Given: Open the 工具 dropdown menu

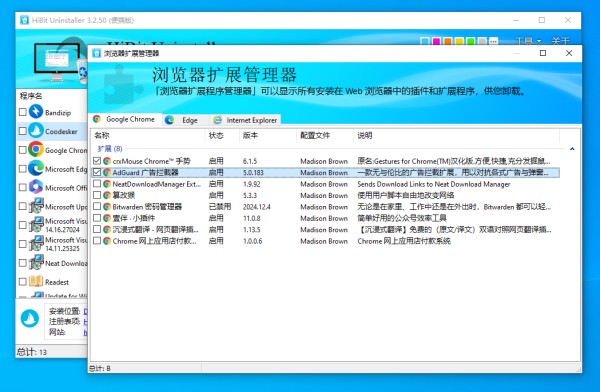Looking at the screenshot, I should click(528, 41).
